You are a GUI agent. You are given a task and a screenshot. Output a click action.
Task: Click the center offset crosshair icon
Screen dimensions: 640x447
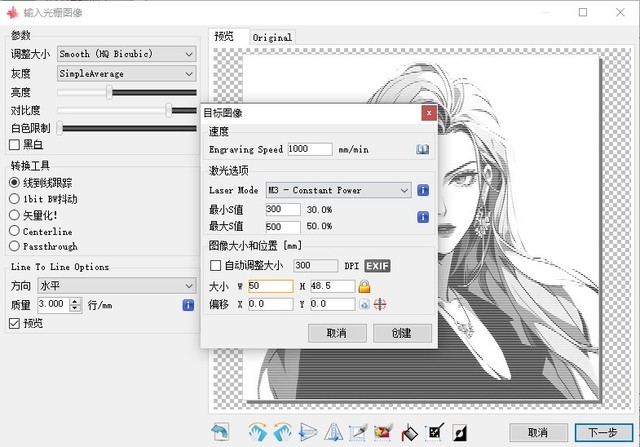(x=380, y=304)
